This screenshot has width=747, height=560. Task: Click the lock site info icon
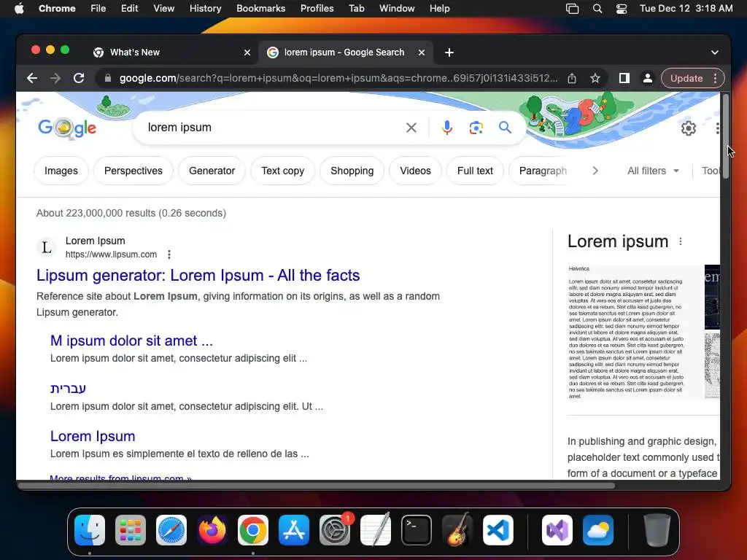pyautogui.click(x=108, y=78)
